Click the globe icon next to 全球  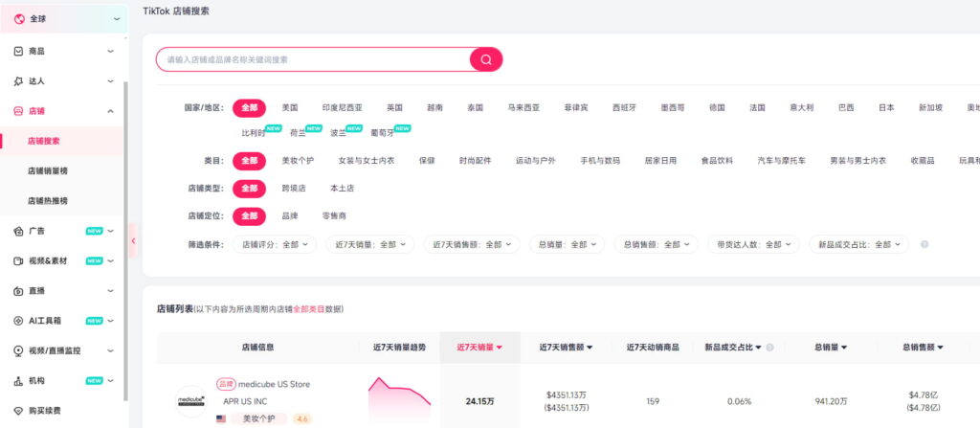[x=19, y=19]
